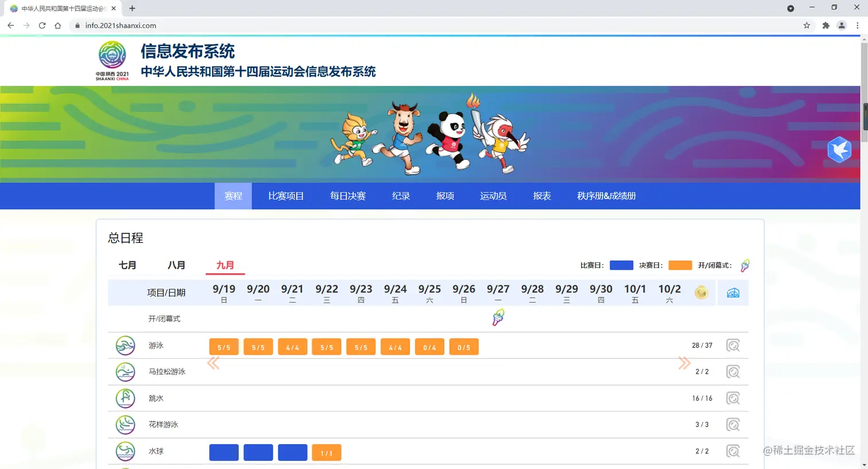Click water polo 1/1 finals cell
The height and width of the screenshot is (469, 868).
pyautogui.click(x=327, y=453)
